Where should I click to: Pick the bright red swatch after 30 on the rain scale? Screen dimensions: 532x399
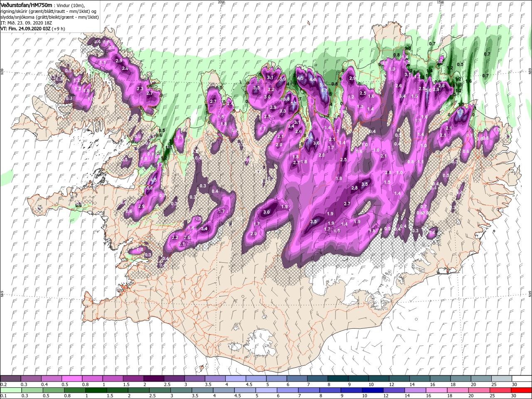[x=521, y=390]
